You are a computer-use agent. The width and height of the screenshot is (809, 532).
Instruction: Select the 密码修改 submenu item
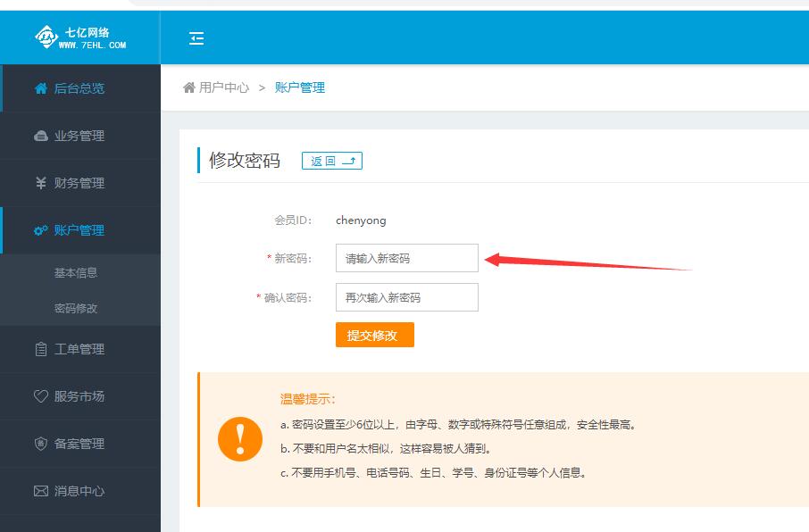click(76, 308)
